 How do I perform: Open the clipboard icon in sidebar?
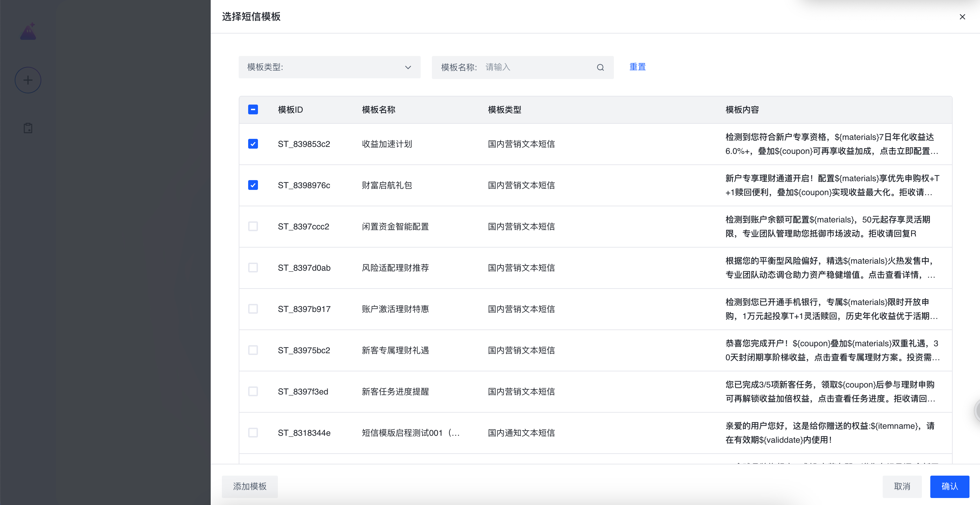28,128
